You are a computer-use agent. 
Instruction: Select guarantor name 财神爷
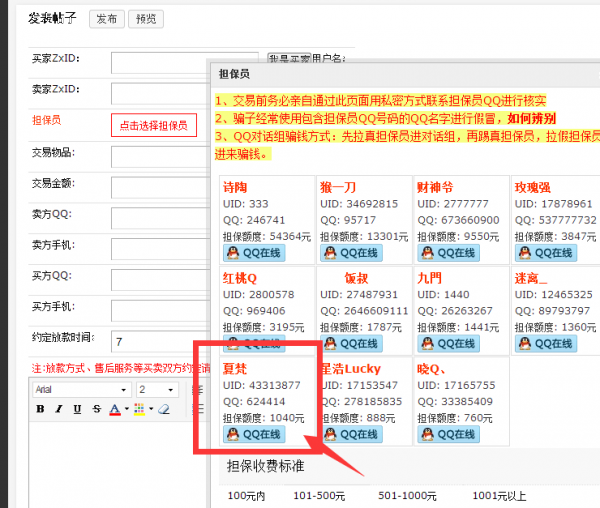(x=435, y=187)
